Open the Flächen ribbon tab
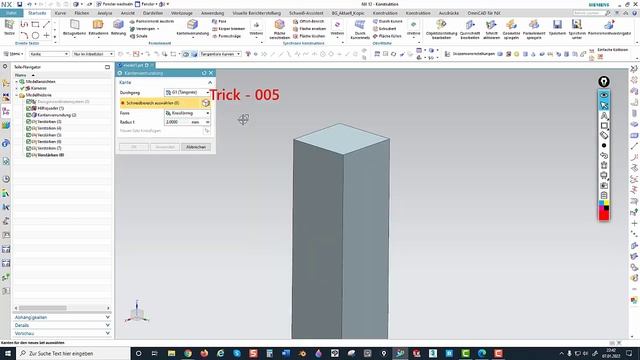Image resolution: width=640 pixels, height=360 pixels. tap(82, 13)
